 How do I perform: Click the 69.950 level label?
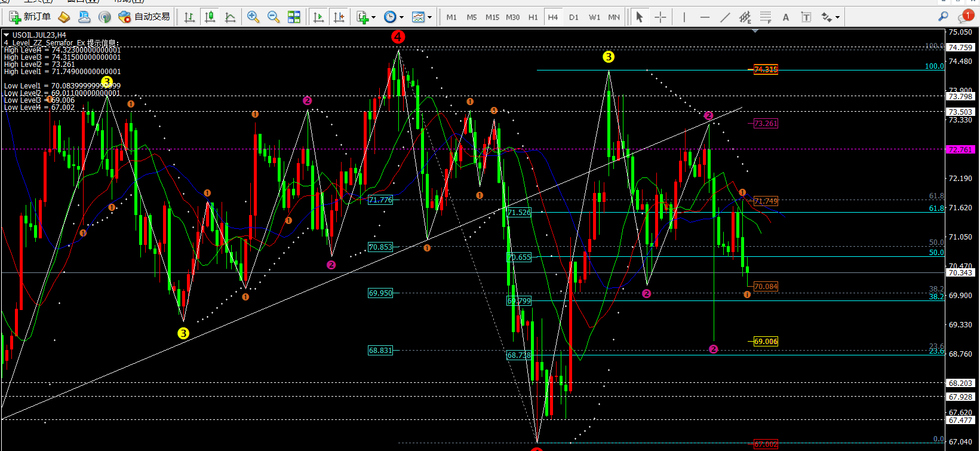(x=380, y=293)
